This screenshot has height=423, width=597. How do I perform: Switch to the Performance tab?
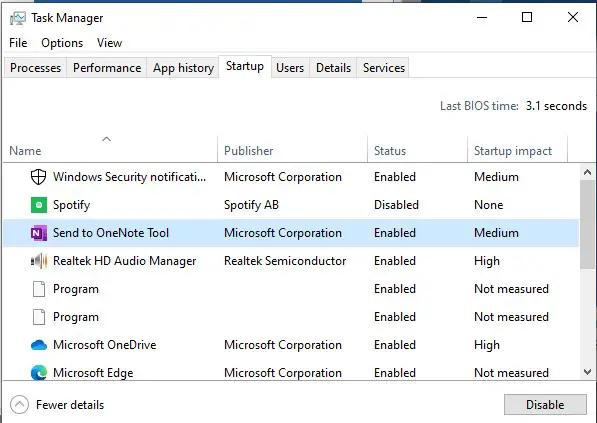[x=107, y=68]
